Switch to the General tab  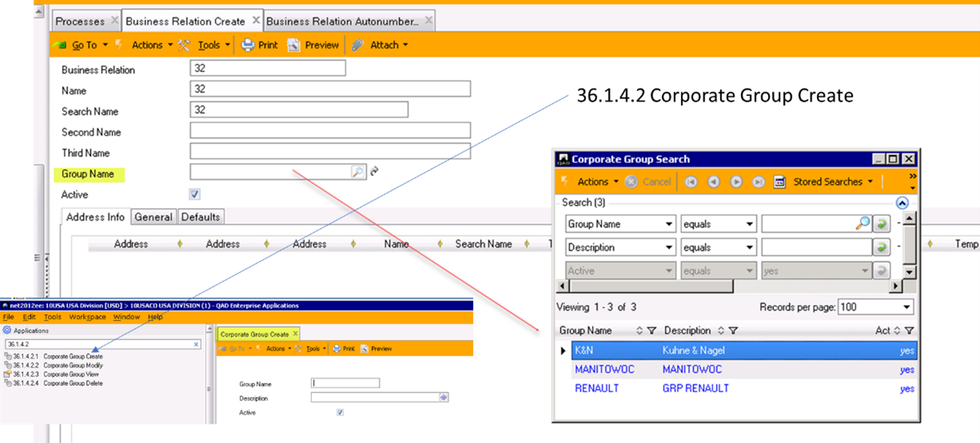(153, 217)
